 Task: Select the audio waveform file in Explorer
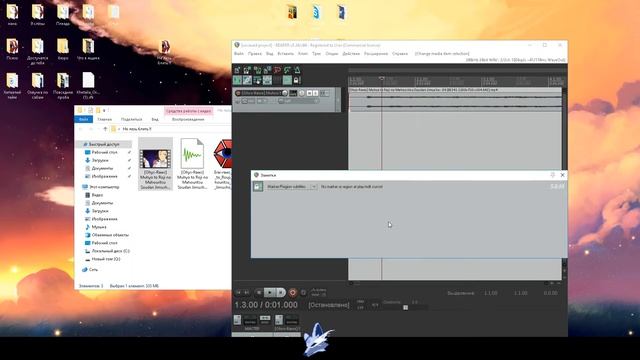[x=192, y=164]
